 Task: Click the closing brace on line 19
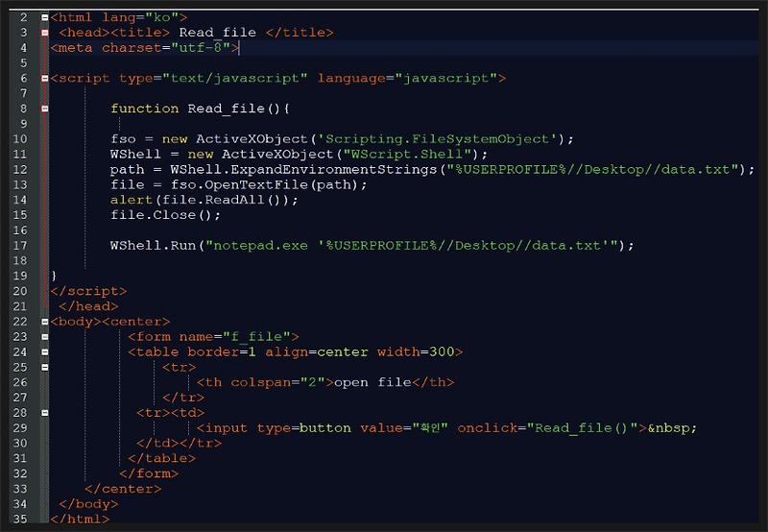[x=54, y=276]
